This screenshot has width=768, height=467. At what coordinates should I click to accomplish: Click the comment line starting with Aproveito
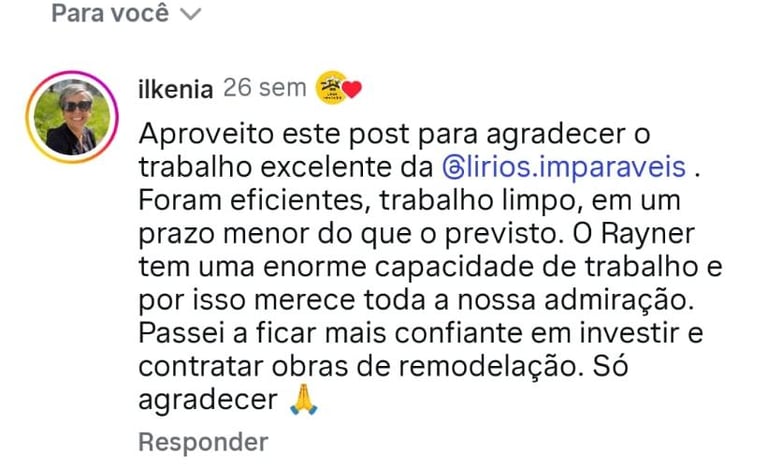394,134
